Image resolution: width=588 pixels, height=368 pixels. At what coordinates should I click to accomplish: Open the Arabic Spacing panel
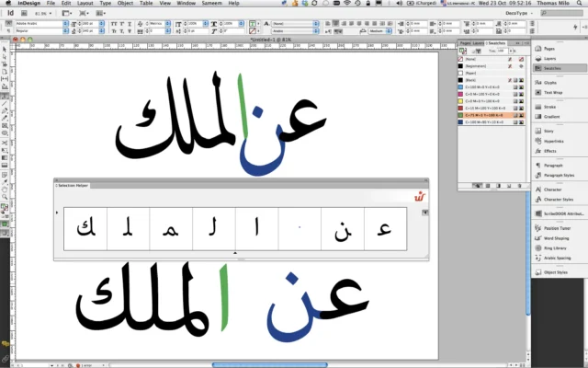click(560, 258)
